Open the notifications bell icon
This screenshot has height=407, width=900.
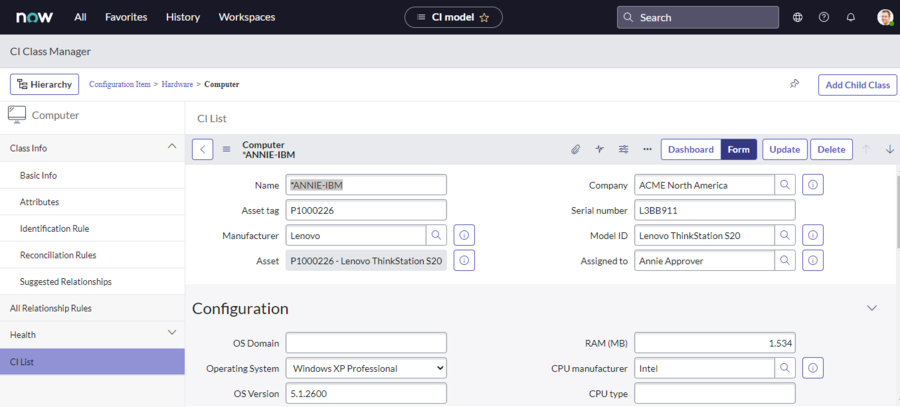tap(851, 17)
